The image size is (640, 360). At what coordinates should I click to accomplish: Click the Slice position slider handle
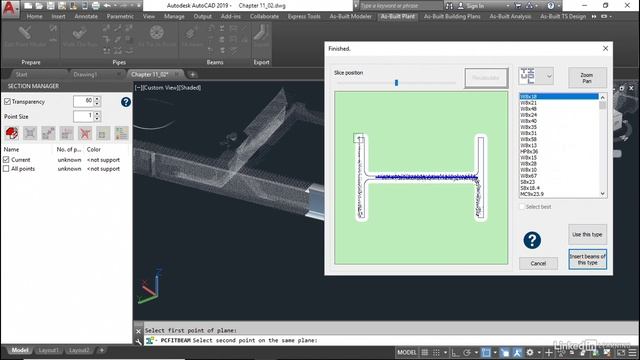[x=396, y=83]
